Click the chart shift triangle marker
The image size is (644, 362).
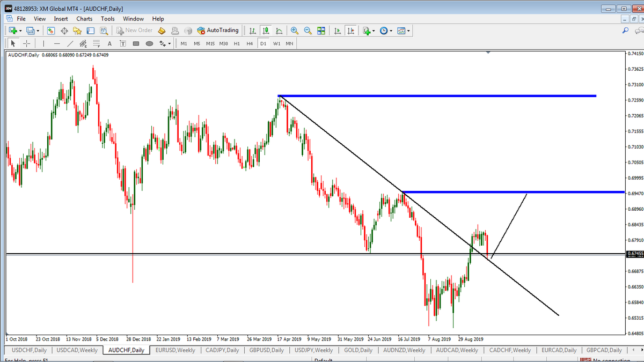coord(488,53)
